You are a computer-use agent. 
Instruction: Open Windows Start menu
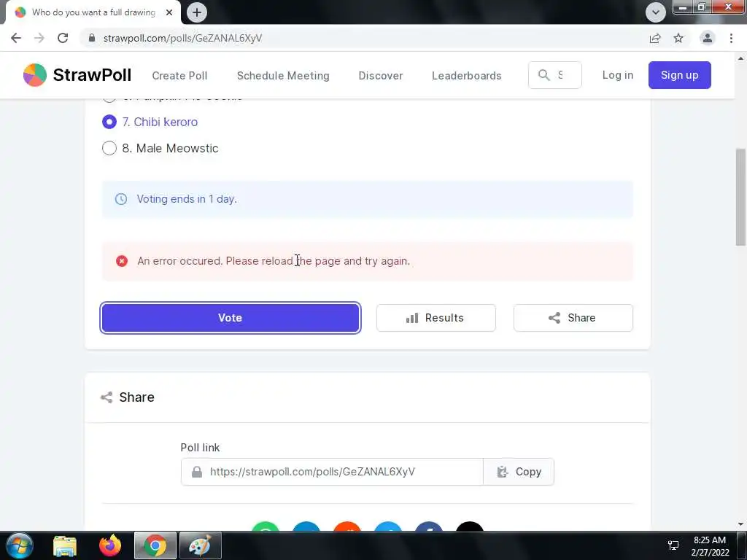click(x=19, y=545)
